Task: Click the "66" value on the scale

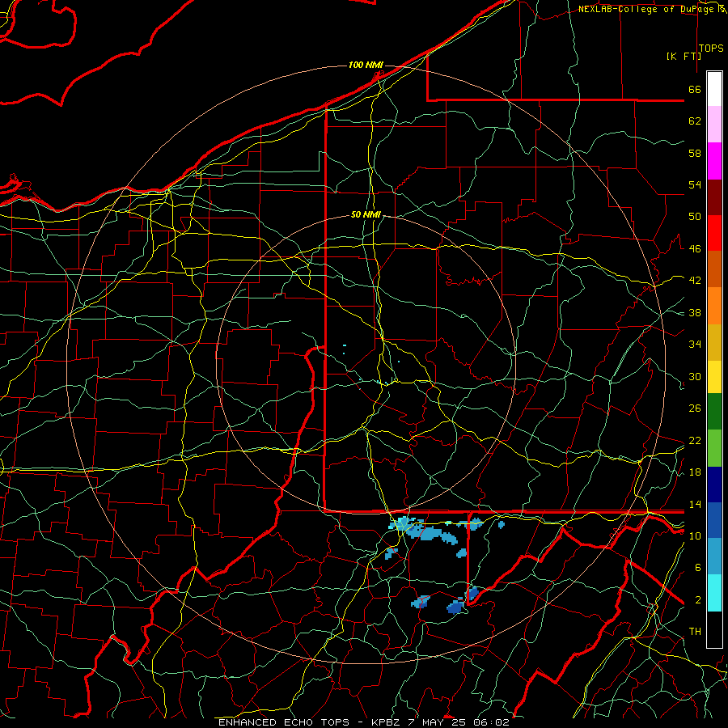Action: click(695, 89)
